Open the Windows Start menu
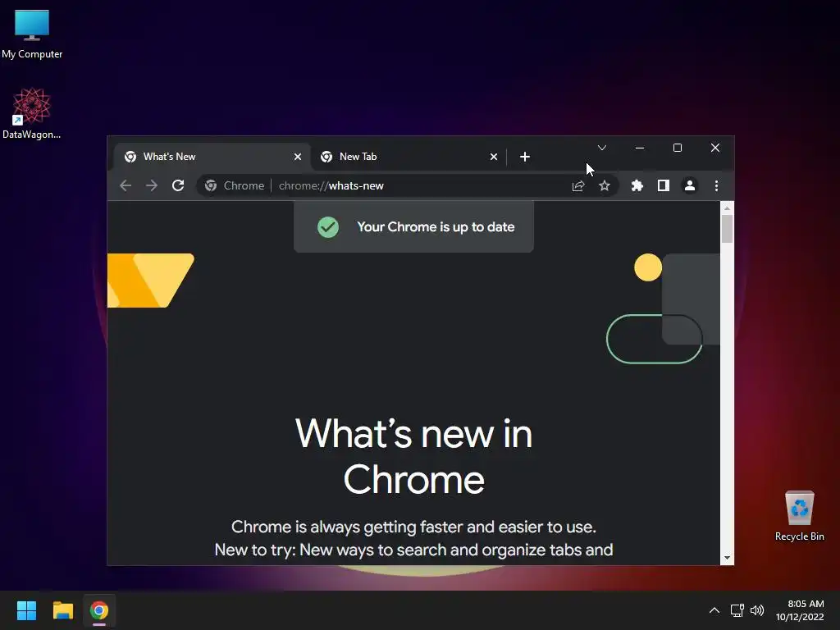 click(x=26, y=610)
